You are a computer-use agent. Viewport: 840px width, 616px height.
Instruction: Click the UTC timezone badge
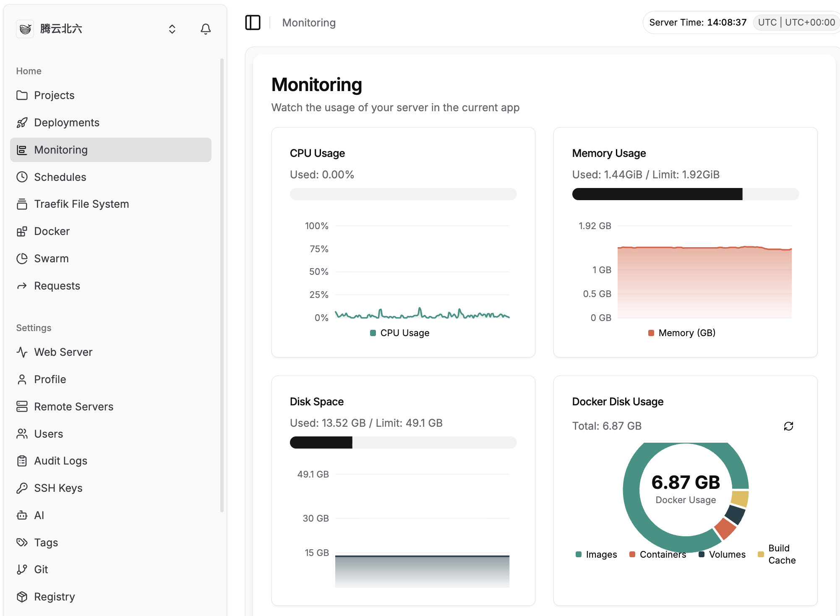[x=796, y=23]
